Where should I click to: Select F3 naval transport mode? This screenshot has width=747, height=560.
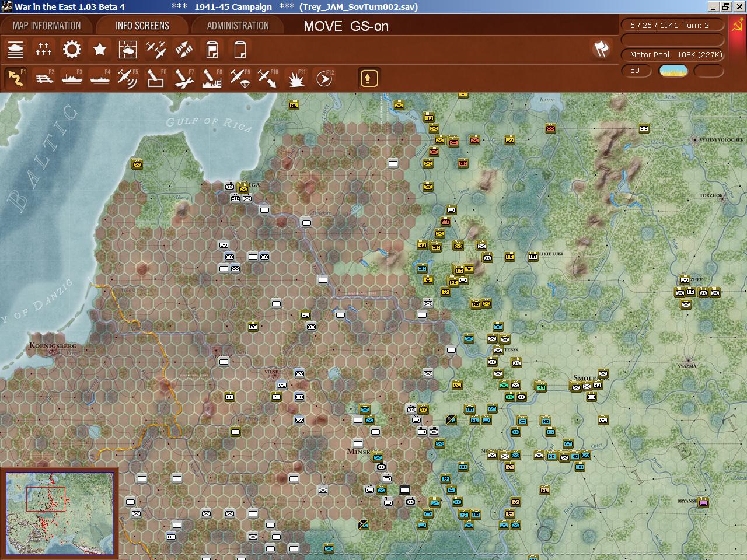(72, 78)
